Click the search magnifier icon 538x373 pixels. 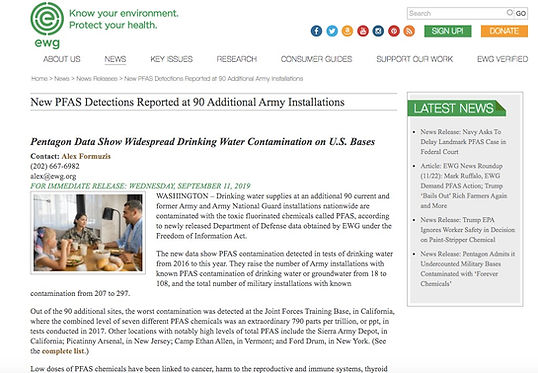[x=510, y=13]
